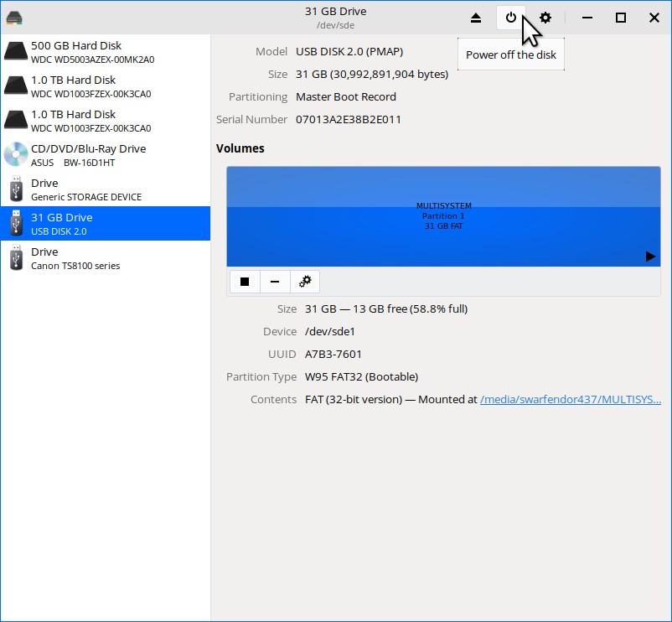Open additional partition options gears menu

coord(305,282)
